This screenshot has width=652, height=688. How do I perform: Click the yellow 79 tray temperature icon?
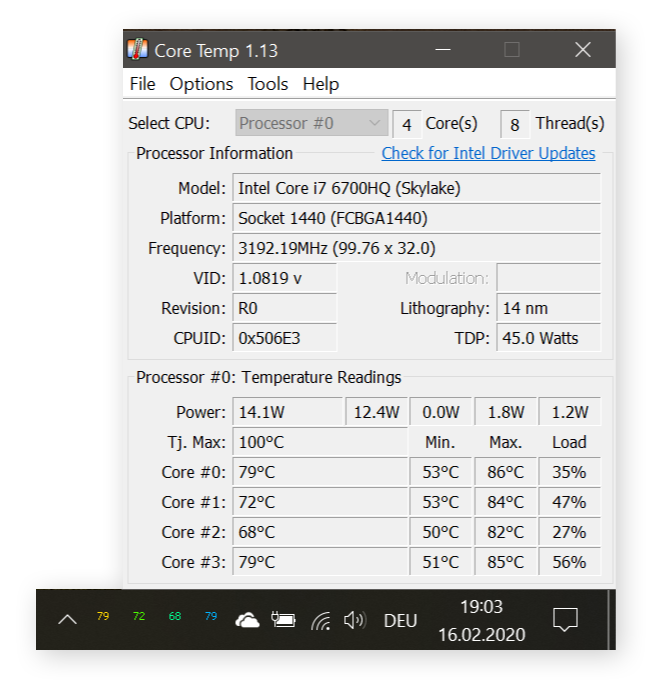point(103,616)
